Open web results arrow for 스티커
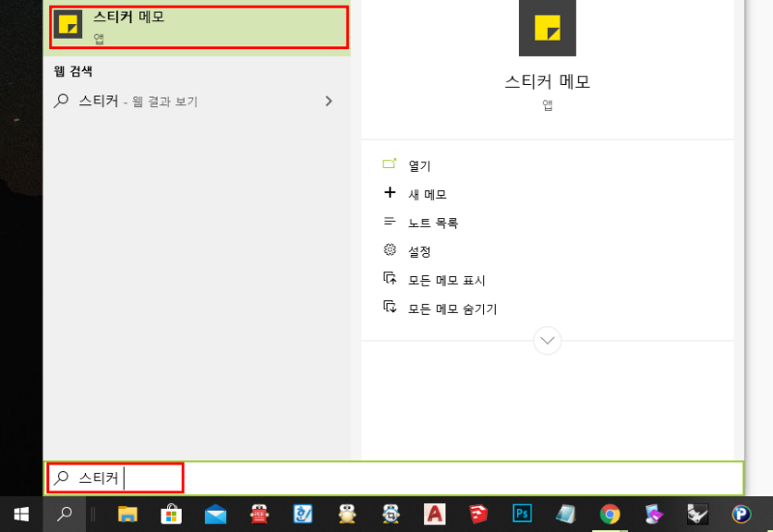This screenshot has height=532, width=773. [x=329, y=101]
